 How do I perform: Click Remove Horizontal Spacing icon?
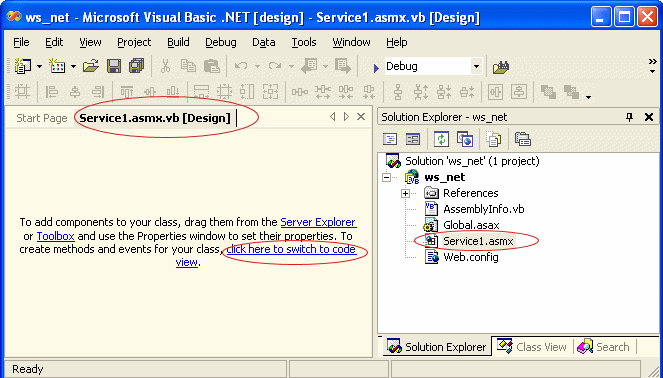[x=369, y=91]
